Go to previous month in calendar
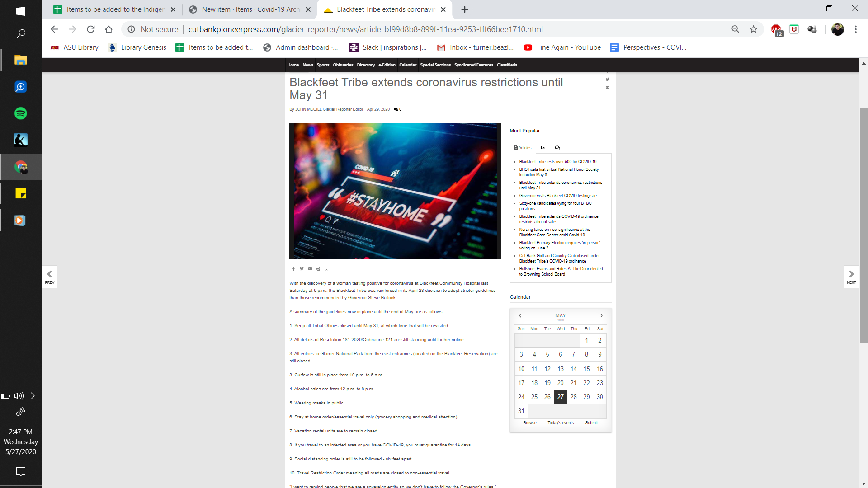868x488 pixels. click(x=520, y=316)
